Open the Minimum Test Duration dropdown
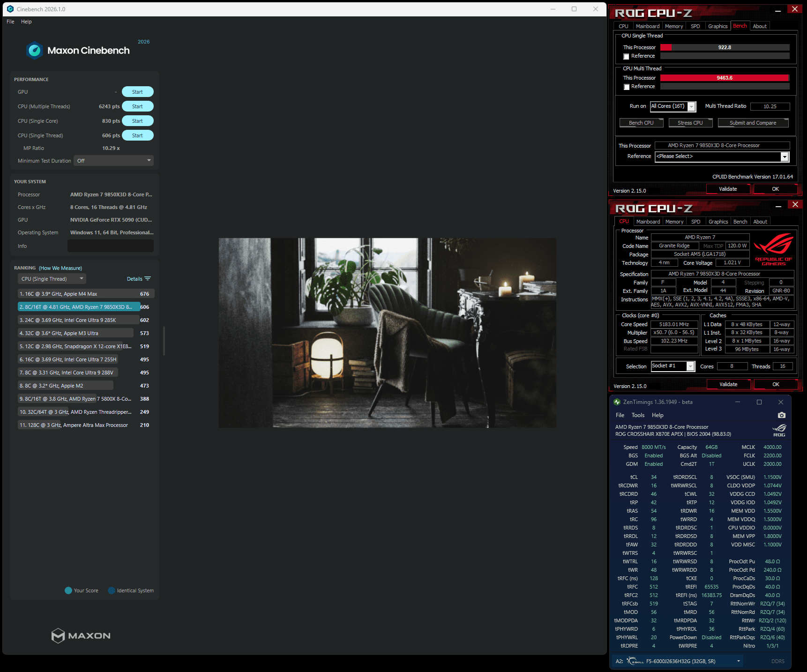Image resolution: width=807 pixels, height=672 pixels. click(113, 161)
